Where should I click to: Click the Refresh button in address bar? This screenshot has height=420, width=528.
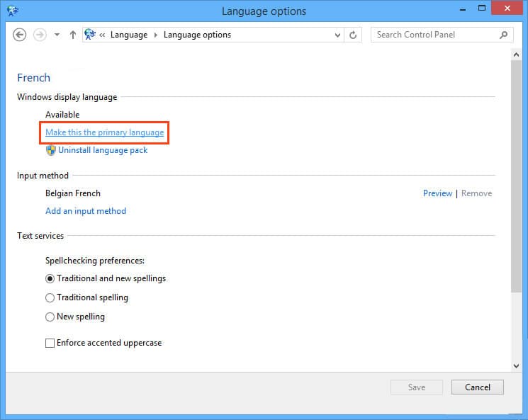pyautogui.click(x=354, y=35)
